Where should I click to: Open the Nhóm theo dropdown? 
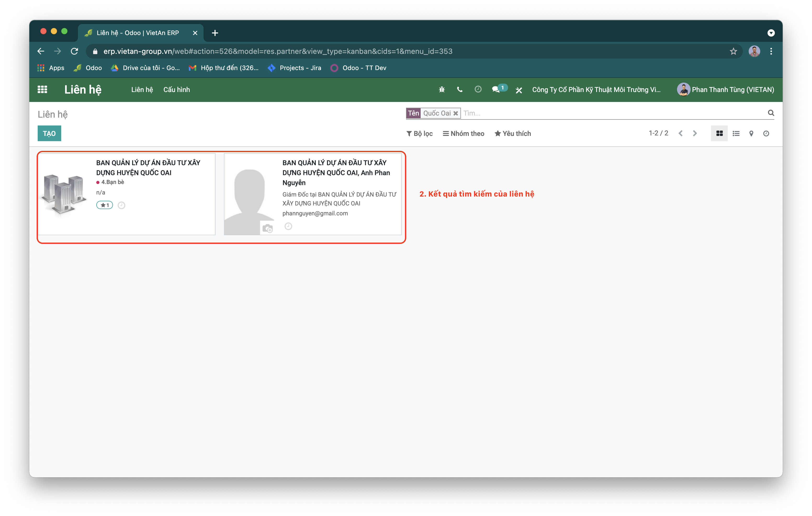[x=463, y=134]
